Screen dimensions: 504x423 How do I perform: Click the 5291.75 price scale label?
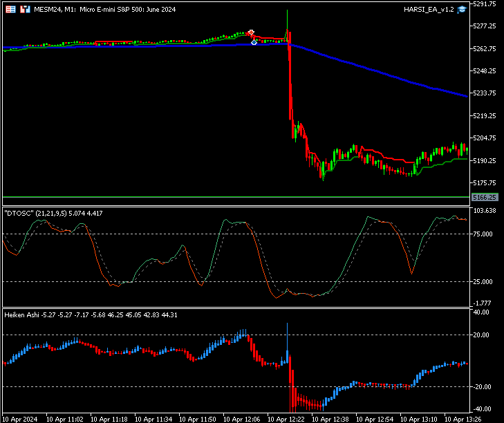click(x=485, y=4)
